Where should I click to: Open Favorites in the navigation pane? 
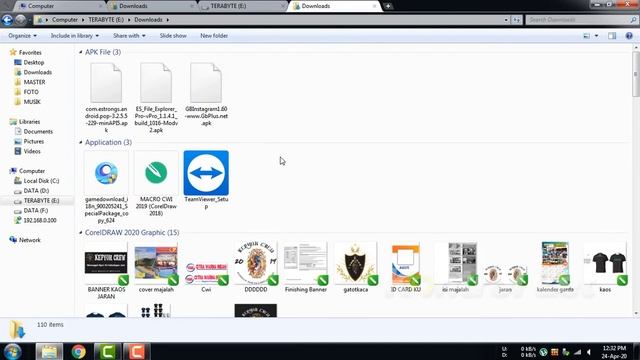(x=30, y=53)
